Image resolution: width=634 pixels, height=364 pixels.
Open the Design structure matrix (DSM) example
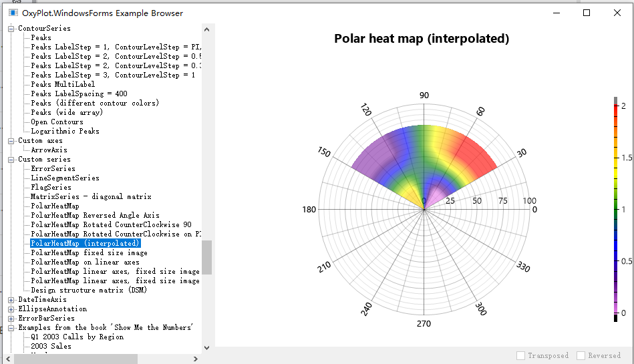click(89, 291)
